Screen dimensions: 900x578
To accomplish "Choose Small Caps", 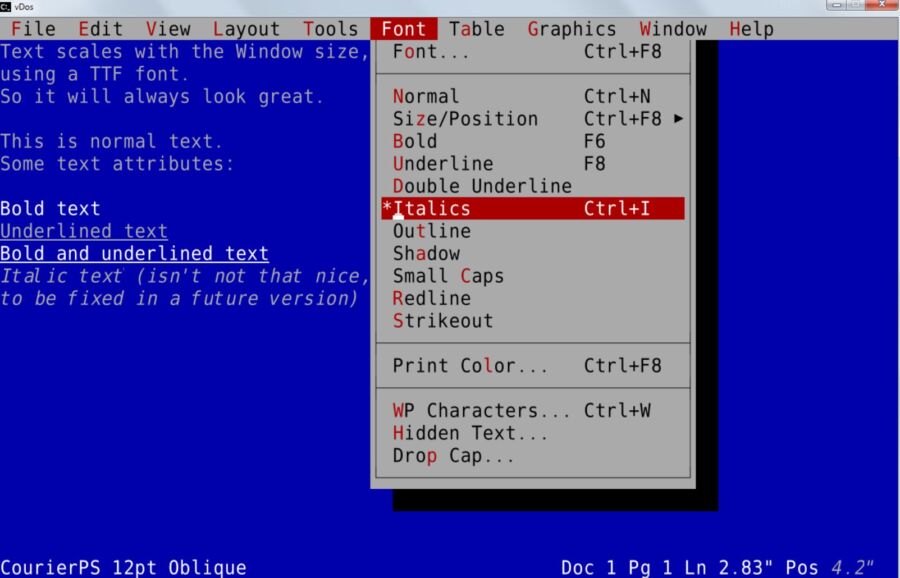I will pyautogui.click(x=533, y=276).
